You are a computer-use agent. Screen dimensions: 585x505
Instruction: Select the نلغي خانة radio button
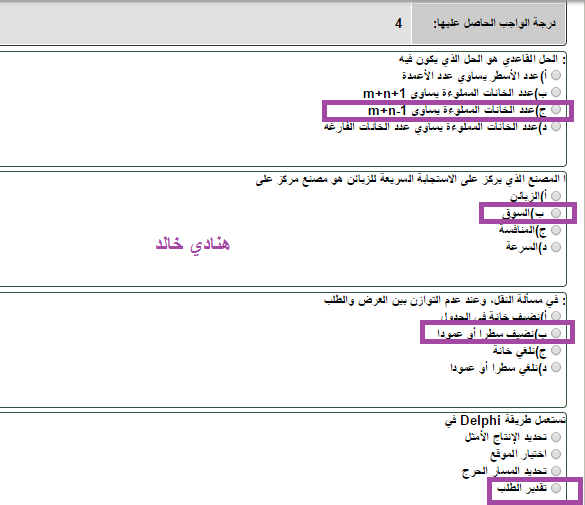pyautogui.click(x=556, y=350)
